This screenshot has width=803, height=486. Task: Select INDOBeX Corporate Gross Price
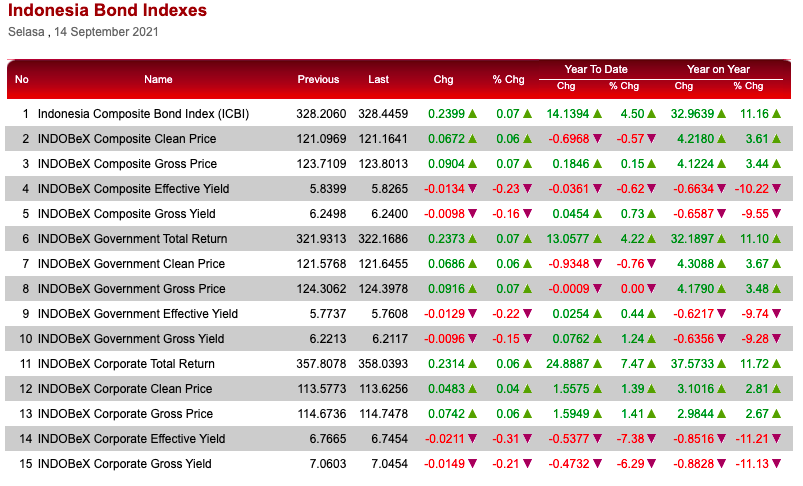click(x=125, y=414)
